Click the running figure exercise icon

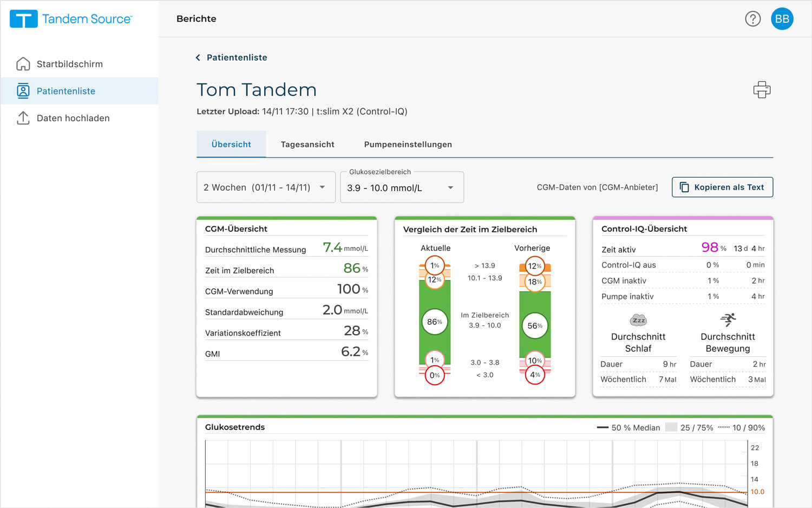click(728, 319)
